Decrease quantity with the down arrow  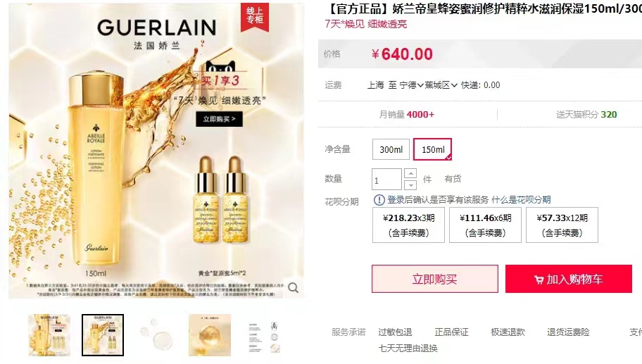(x=410, y=185)
